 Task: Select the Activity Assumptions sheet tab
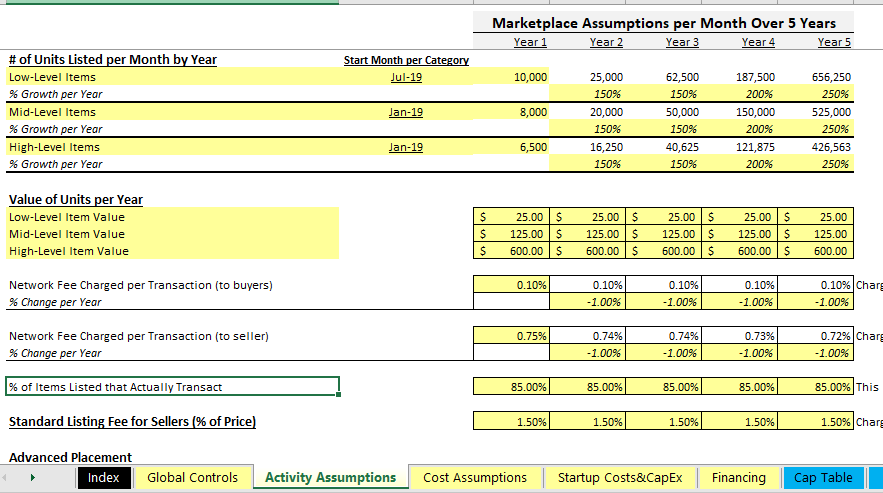click(x=331, y=478)
